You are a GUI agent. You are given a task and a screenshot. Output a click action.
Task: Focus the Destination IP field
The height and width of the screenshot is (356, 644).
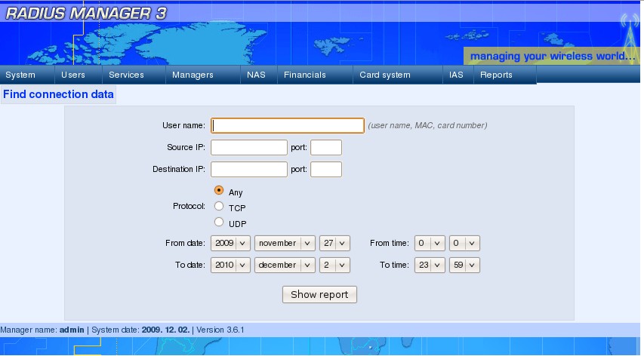point(249,169)
